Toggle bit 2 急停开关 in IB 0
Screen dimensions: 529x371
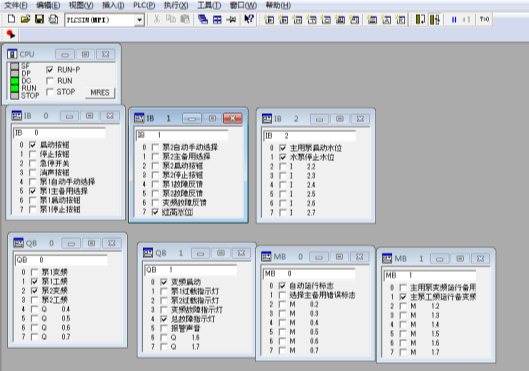tap(32, 163)
